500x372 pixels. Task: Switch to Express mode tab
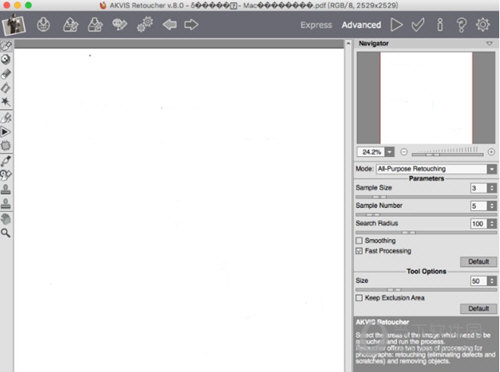pos(316,25)
